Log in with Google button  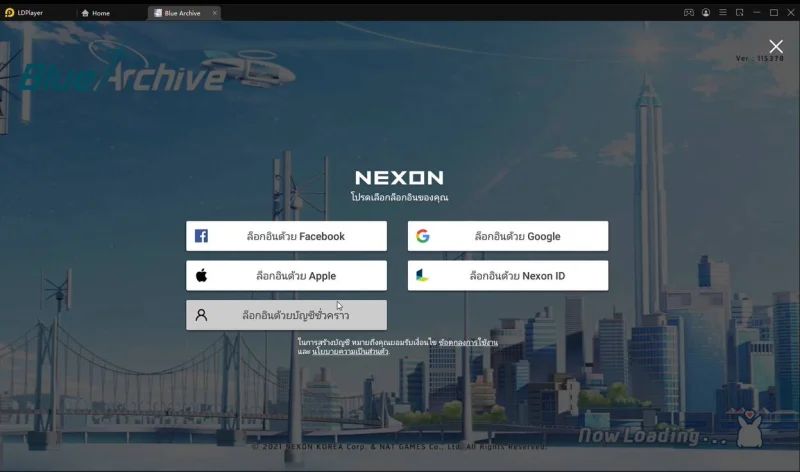coord(508,236)
